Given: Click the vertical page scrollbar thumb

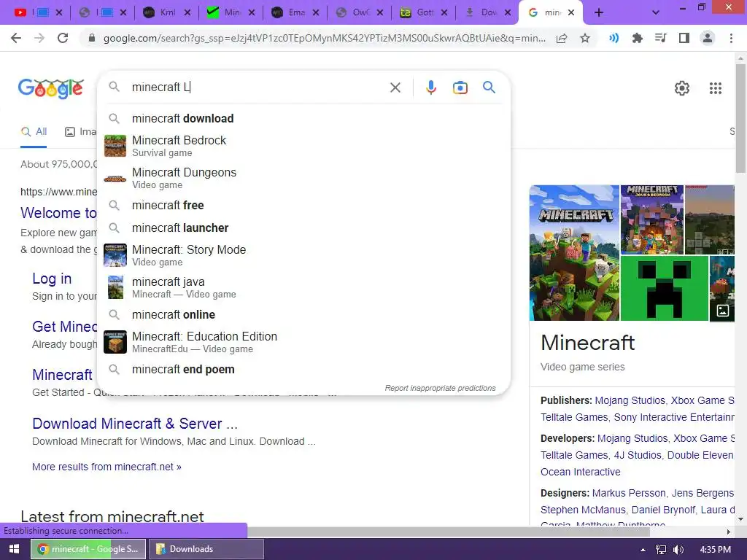Looking at the screenshot, I should pyautogui.click(x=741, y=119).
